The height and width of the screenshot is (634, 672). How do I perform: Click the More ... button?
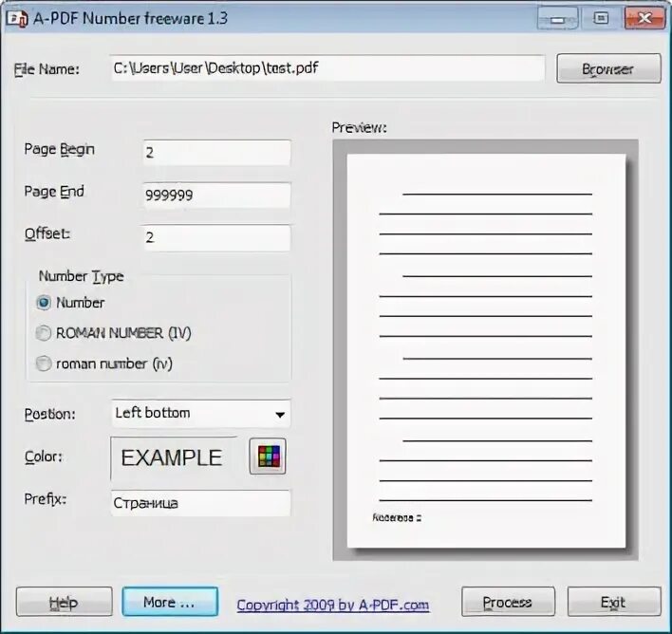click(x=170, y=602)
